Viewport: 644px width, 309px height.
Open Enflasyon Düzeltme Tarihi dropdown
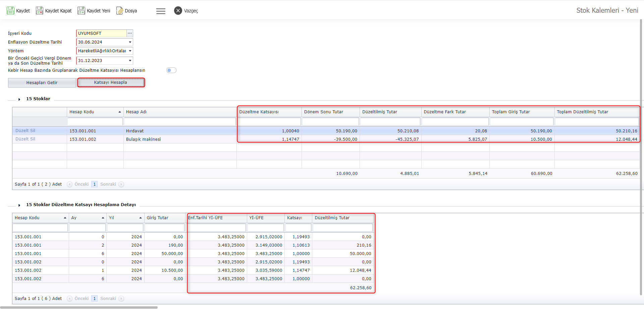(x=130, y=42)
